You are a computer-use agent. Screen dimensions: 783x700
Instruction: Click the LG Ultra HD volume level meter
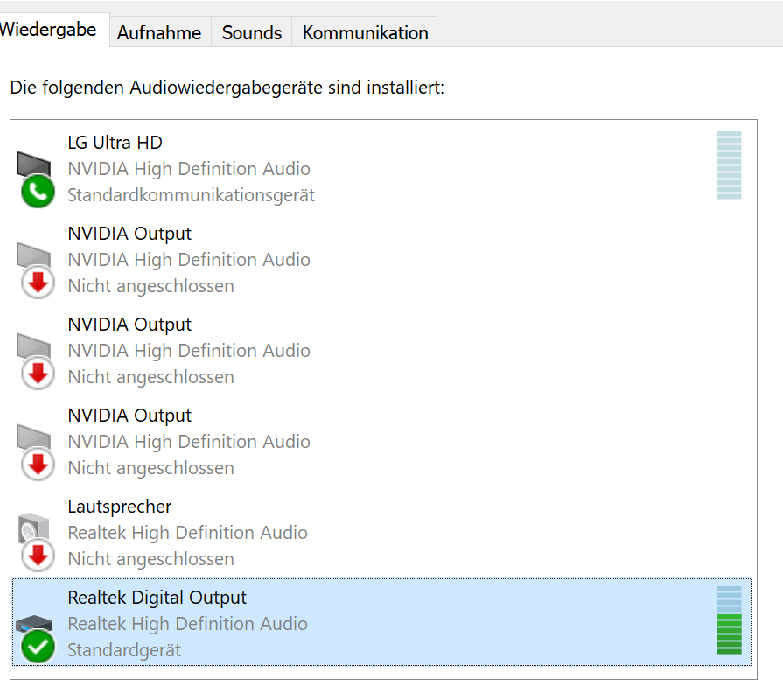click(729, 164)
